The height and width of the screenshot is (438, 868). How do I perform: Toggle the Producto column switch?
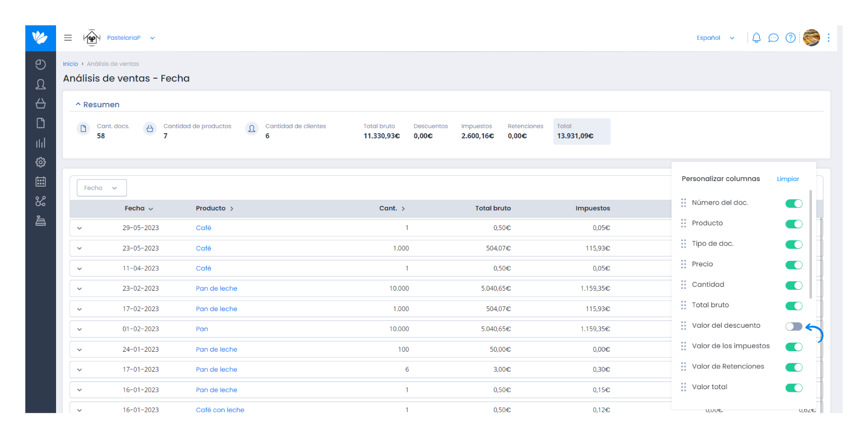tap(794, 224)
